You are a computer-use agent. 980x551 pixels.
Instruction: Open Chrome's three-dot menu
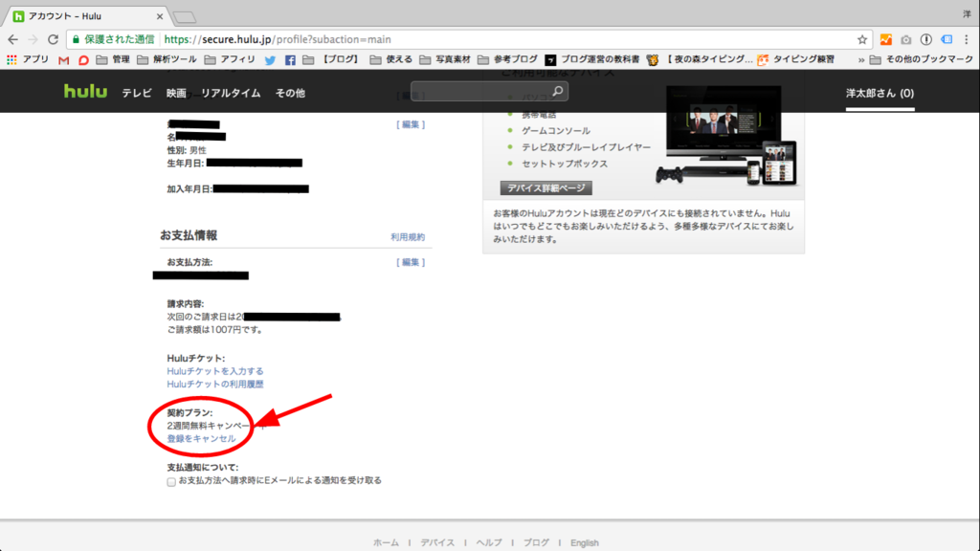[x=968, y=41]
